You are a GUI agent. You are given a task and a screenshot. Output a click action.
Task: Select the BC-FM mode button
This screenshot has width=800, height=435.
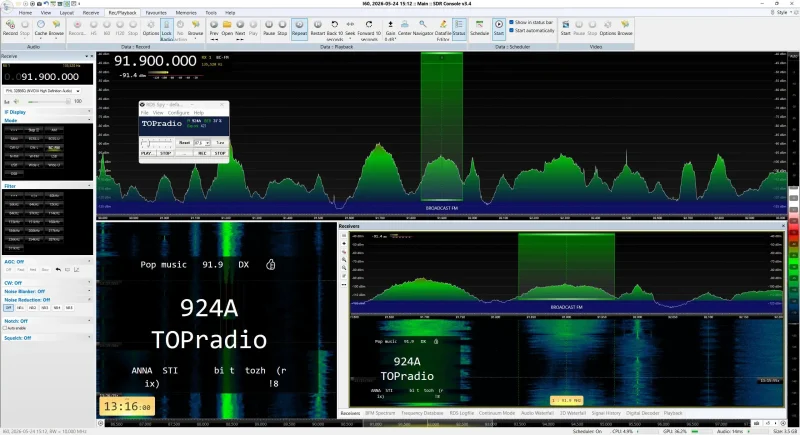(54, 148)
